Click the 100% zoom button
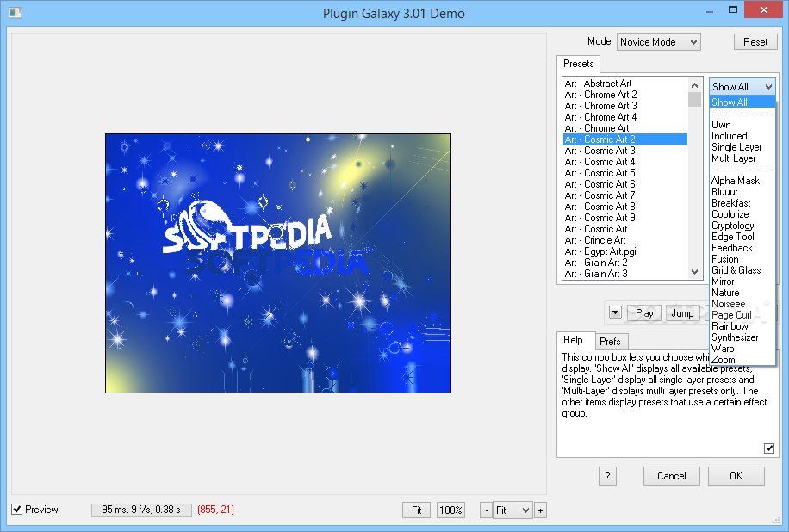The image size is (789, 532). pyautogui.click(x=450, y=510)
